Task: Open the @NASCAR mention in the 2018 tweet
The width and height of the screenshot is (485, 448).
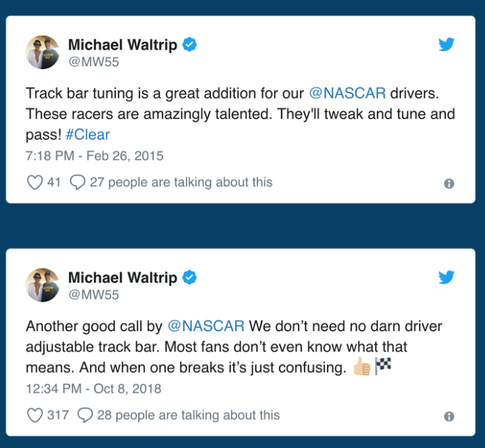Action: [206, 326]
